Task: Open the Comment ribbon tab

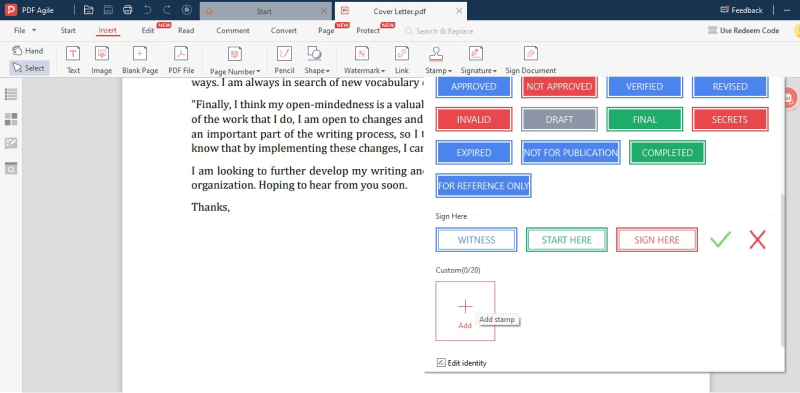Action: [233, 31]
